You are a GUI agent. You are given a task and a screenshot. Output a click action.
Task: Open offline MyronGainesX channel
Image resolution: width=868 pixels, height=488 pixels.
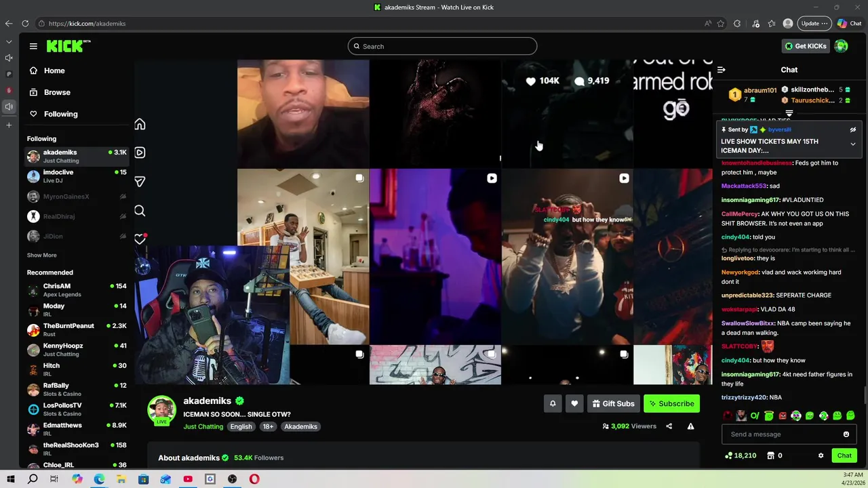pyautogui.click(x=77, y=197)
